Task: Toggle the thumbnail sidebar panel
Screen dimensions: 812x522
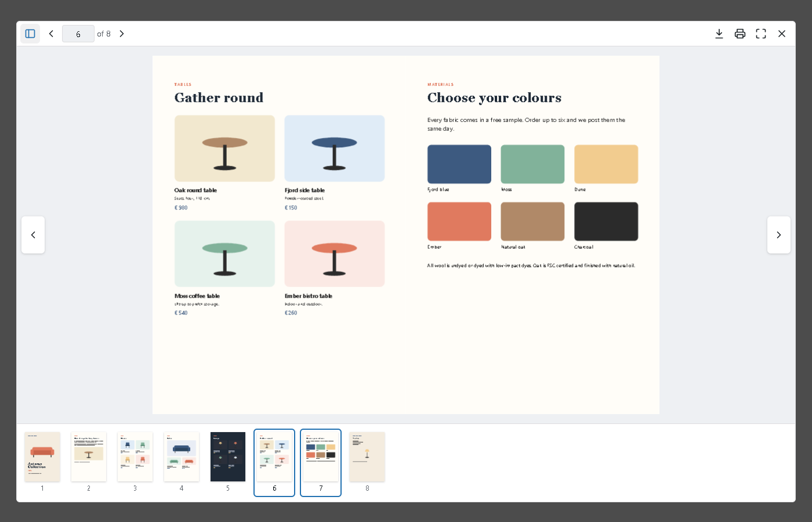Action: pyautogui.click(x=30, y=34)
